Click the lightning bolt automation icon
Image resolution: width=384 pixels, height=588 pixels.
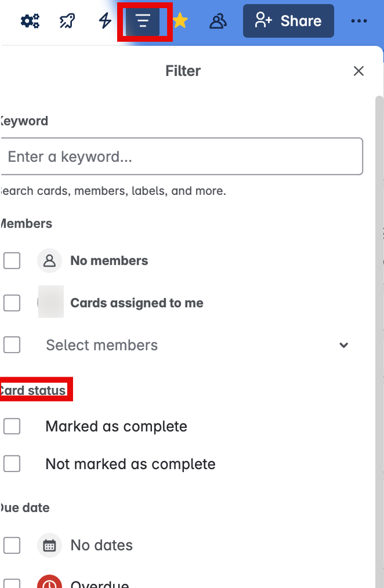click(x=105, y=21)
